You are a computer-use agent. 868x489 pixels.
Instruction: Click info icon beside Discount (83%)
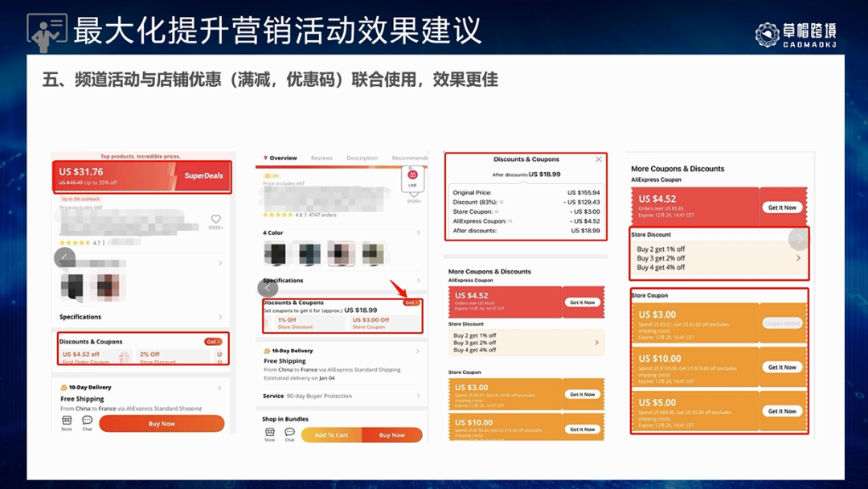502,202
